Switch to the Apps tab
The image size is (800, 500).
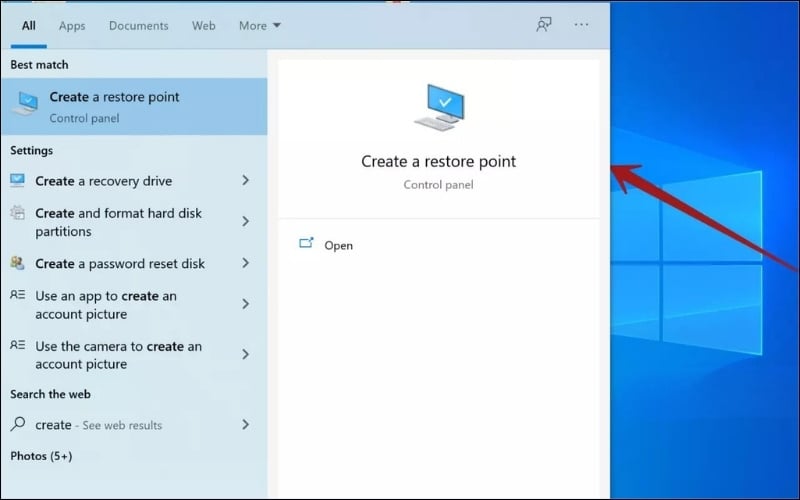click(72, 26)
